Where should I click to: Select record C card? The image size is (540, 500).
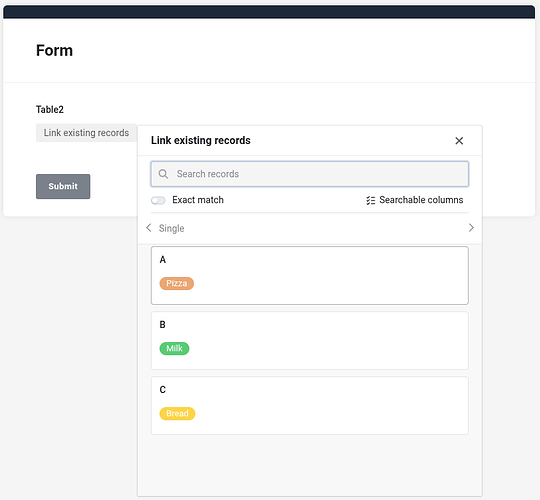(x=310, y=406)
